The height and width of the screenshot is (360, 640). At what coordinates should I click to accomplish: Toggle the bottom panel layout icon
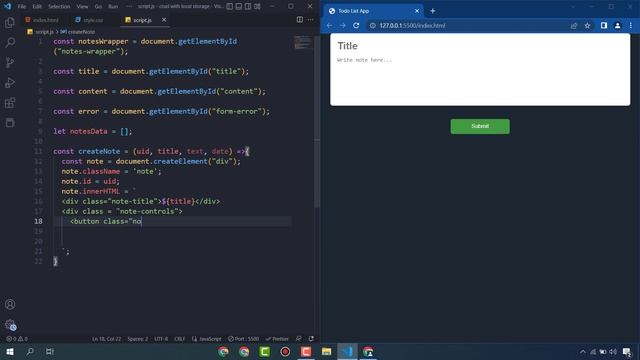click(x=239, y=6)
